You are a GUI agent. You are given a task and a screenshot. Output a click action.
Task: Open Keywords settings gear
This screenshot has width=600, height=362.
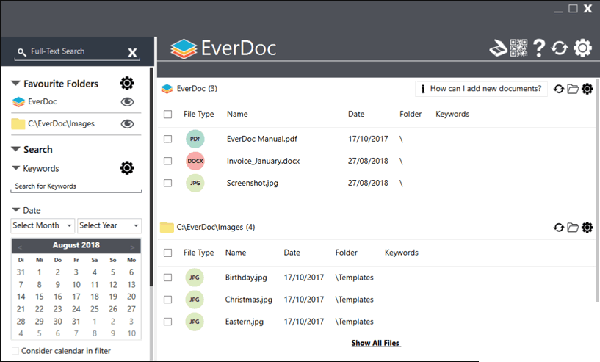coord(127,168)
